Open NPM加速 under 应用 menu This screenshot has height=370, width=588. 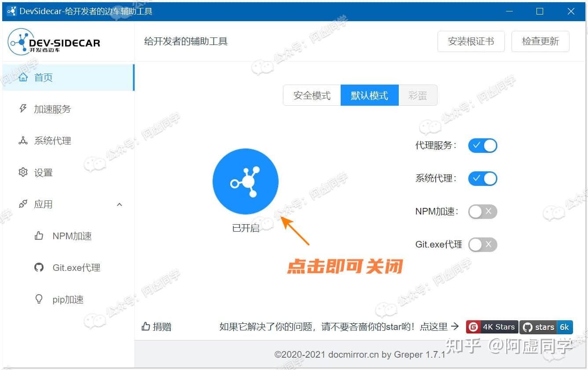tap(72, 236)
